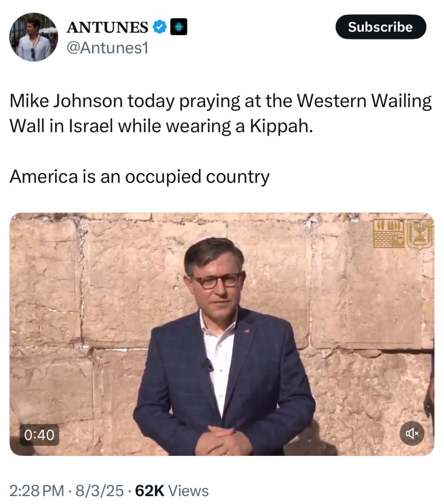The height and width of the screenshot is (504, 444).
Task: Open the @Antunes1 handle link
Action: pos(107,48)
